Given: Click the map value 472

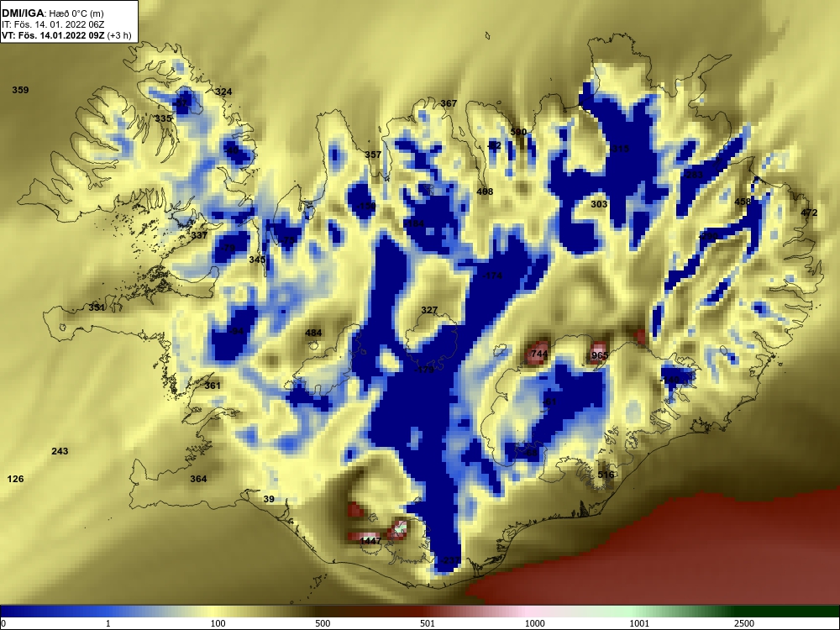Looking at the screenshot, I should [809, 213].
